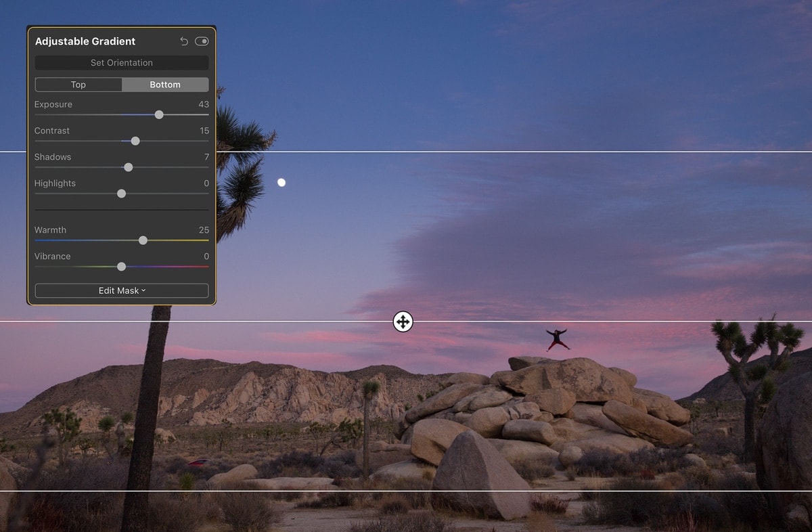Click the Exposure value 43
The image size is (812, 532).
[204, 104]
